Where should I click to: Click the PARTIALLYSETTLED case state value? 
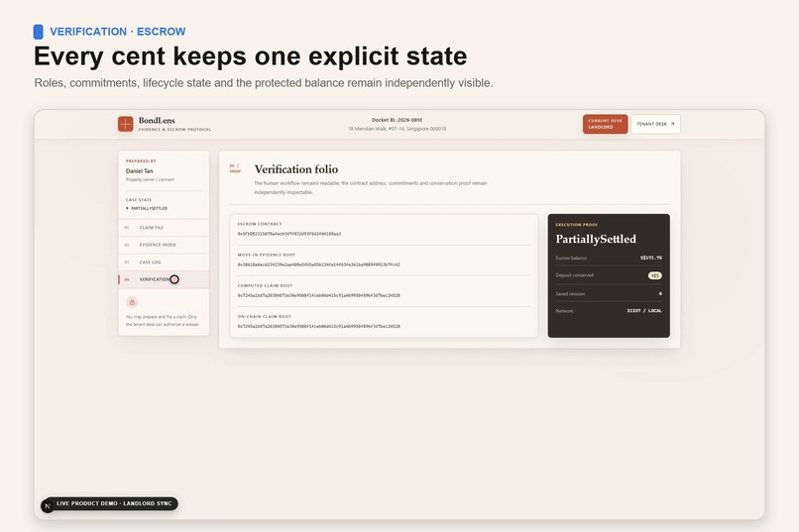point(149,208)
